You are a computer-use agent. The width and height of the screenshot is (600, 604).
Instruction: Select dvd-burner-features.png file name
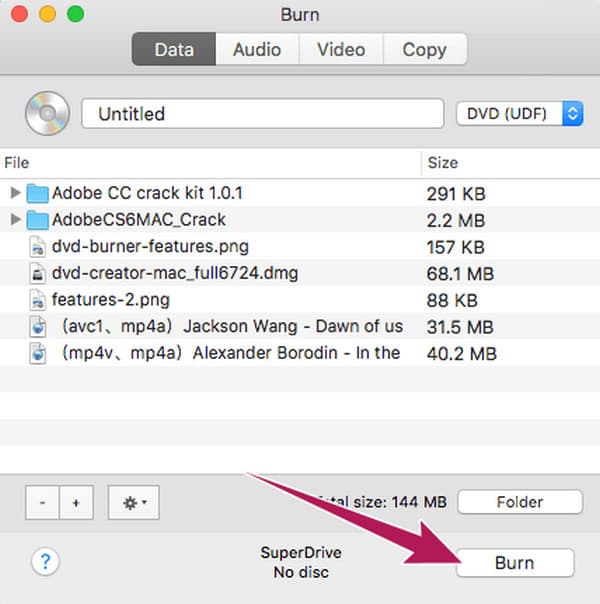(x=150, y=247)
